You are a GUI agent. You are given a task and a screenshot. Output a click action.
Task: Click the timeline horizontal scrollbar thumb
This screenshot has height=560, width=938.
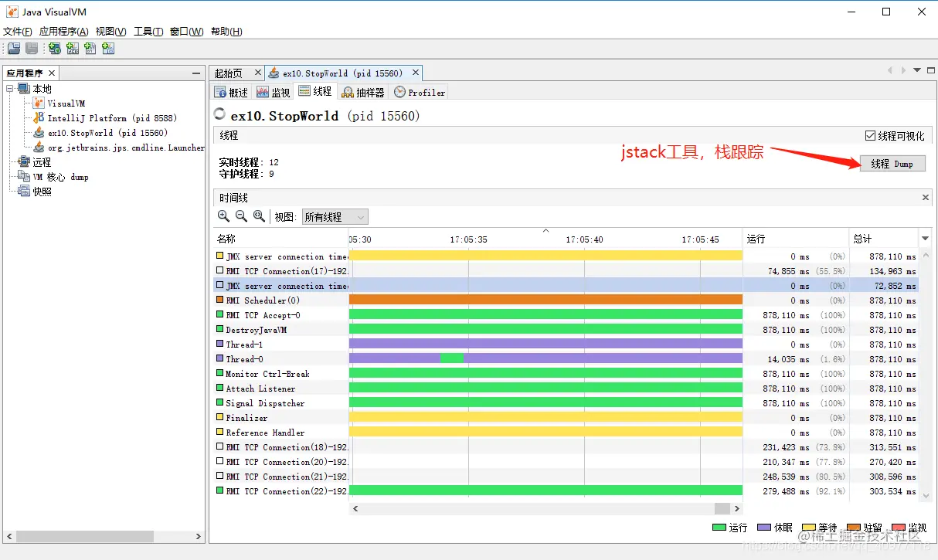(x=722, y=508)
